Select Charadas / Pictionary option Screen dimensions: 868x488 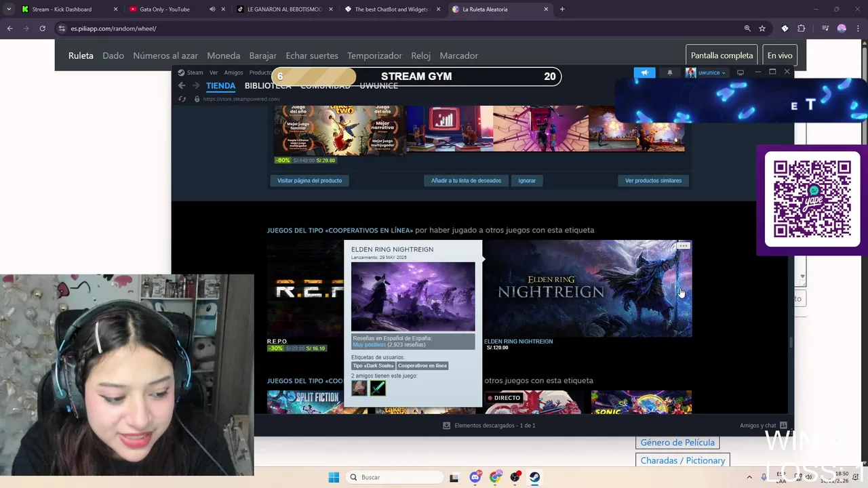[683, 460]
